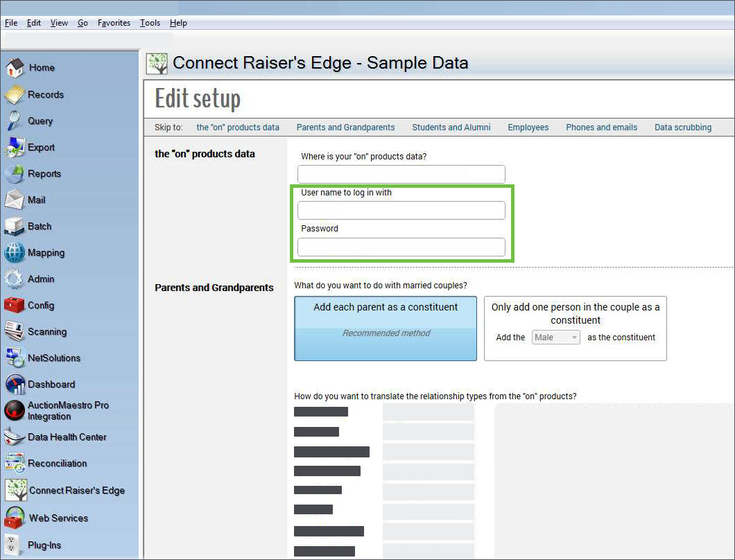Viewport: 735px width, 560px height.
Task: Click the Data Health Center label
Action: point(67,437)
